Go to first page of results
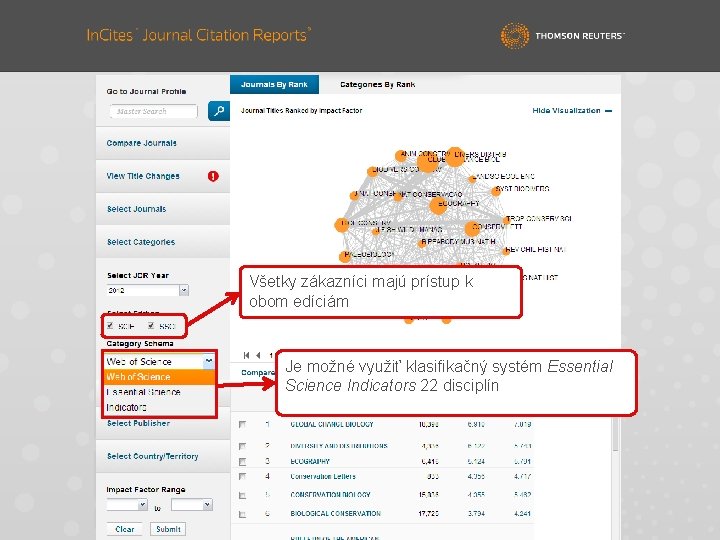Screen dimensions: 720x540 pos(247,355)
